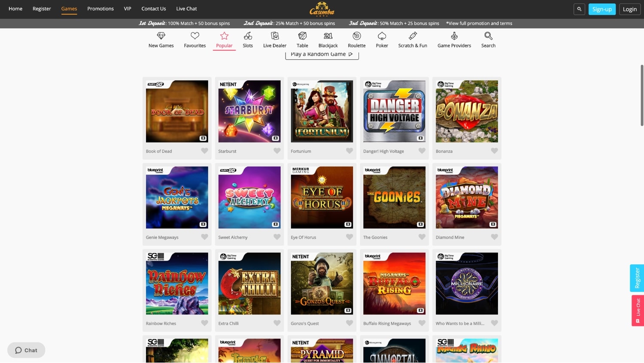This screenshot has width=644, height=363.
Task: Click the header search magnifier icon
Action: pos(579,9)
